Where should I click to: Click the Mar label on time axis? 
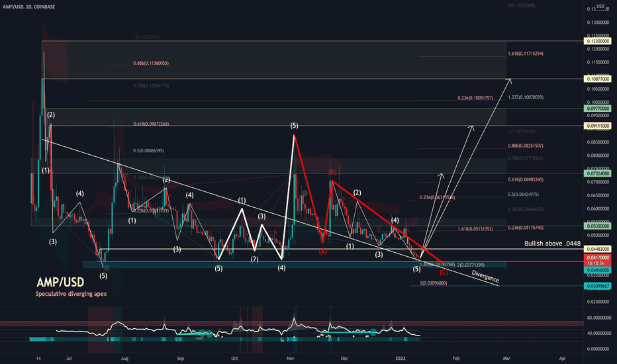tap(506, 359)
